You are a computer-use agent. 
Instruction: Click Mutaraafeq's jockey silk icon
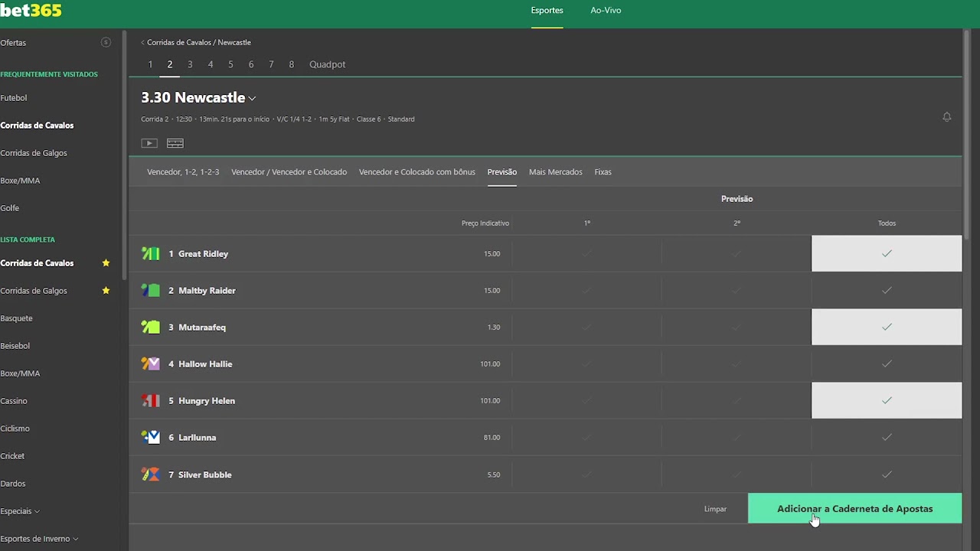tap(151, 328)
